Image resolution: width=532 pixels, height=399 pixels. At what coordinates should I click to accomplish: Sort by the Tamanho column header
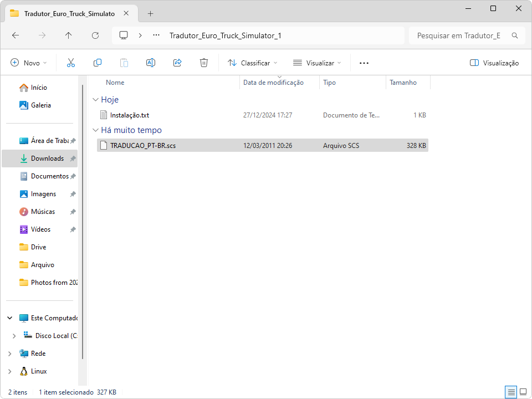403,83
